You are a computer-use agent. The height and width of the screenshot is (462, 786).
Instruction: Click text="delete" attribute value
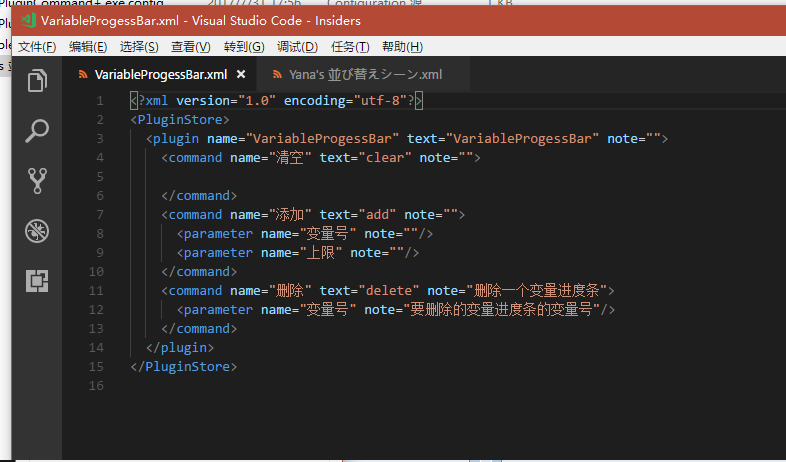coord(389,291)
